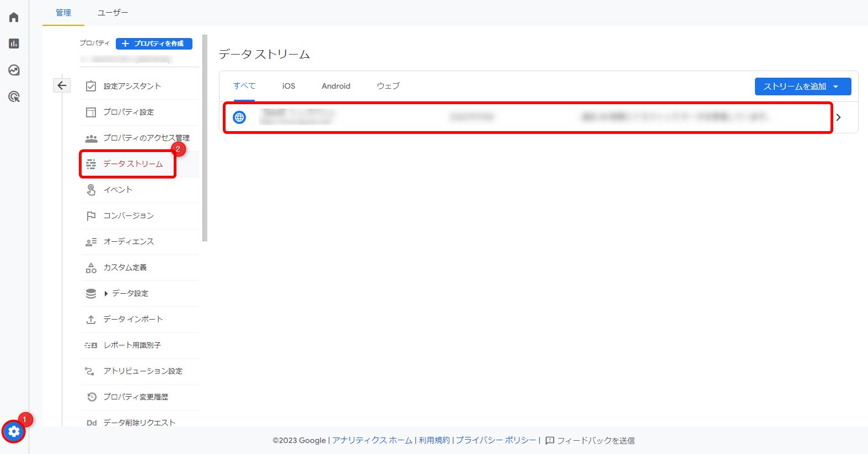This screenshot has width=868, height=454.
Task: Click the カスタム定義 shapes icon
Action: click(91, 268)
